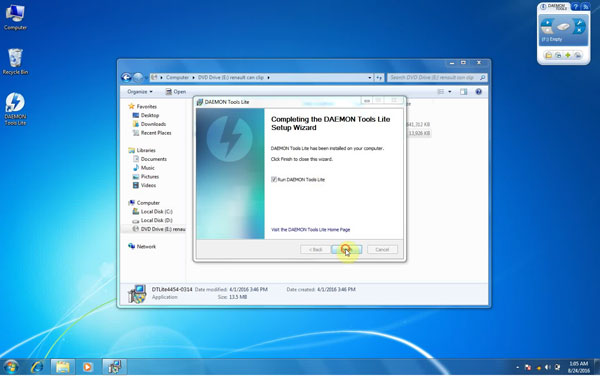Refresh the Explorer address bar
The width and height of the screenshot is (600, 380).
click(379, 78)
